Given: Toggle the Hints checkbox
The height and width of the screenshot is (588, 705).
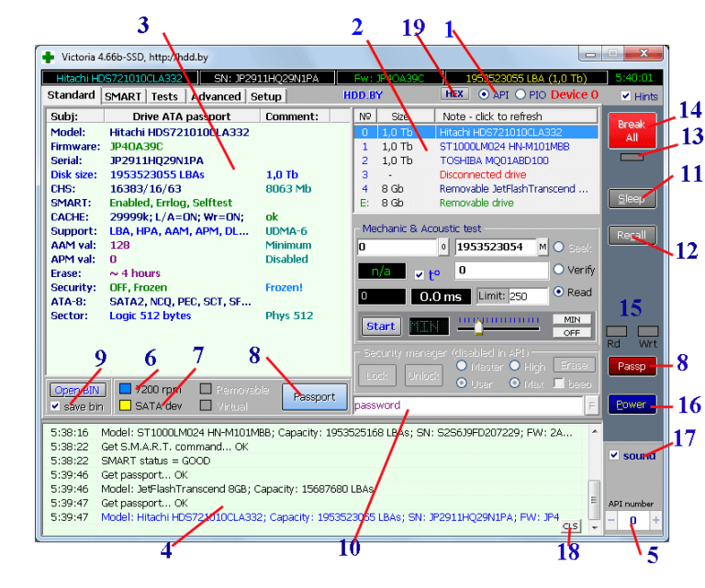Looking at the screenshot, I should pos(626,95).
